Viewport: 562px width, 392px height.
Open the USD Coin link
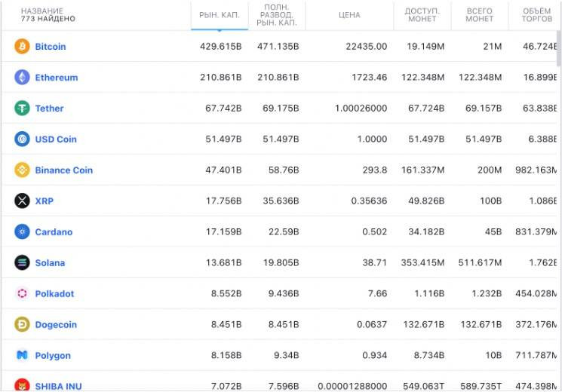56,139
